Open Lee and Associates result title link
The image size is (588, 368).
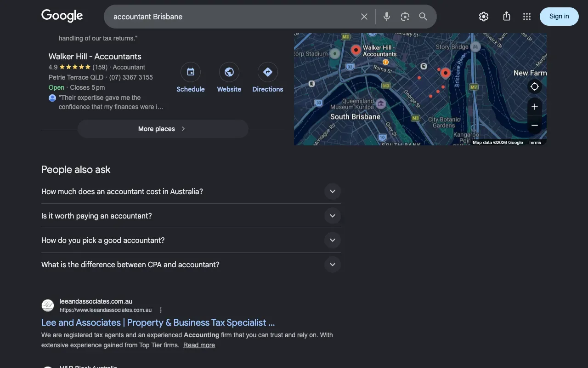click(x=158, y=322)
